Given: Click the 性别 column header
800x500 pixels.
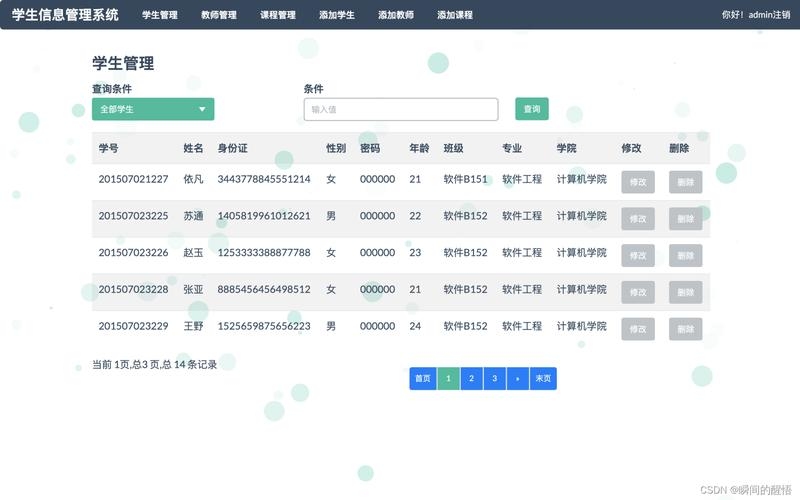Looking at the screenshot, I should pyautogui.click(x=336, y=148).
